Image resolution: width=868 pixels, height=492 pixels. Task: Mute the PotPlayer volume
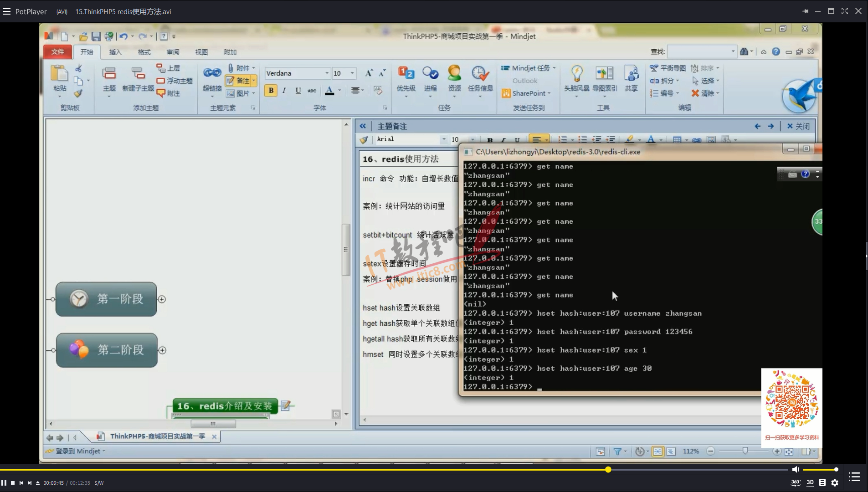coord(796,469)
